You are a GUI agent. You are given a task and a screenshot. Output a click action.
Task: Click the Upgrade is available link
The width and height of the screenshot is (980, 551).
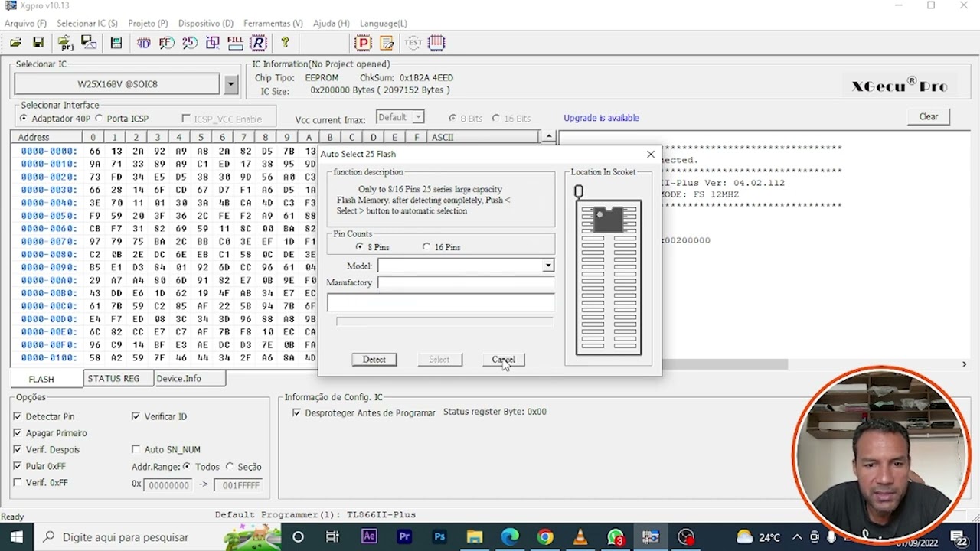pos(601,118)
